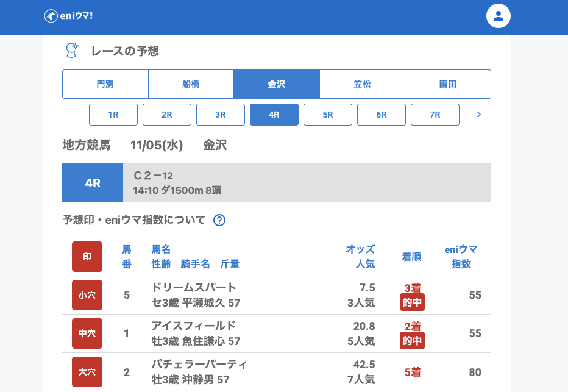The image size is (568, 392).
Task: Show more race numbers with right chevron
Action: [x=479, y=115]
